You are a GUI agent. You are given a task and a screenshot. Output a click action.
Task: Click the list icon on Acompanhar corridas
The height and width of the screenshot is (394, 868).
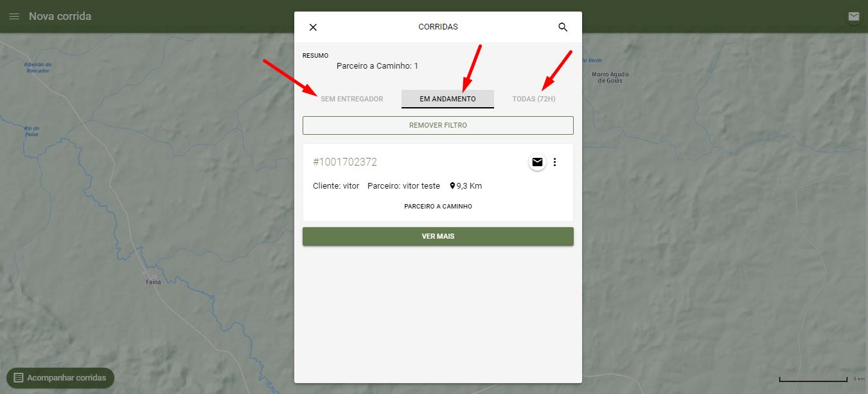[19, 378]
